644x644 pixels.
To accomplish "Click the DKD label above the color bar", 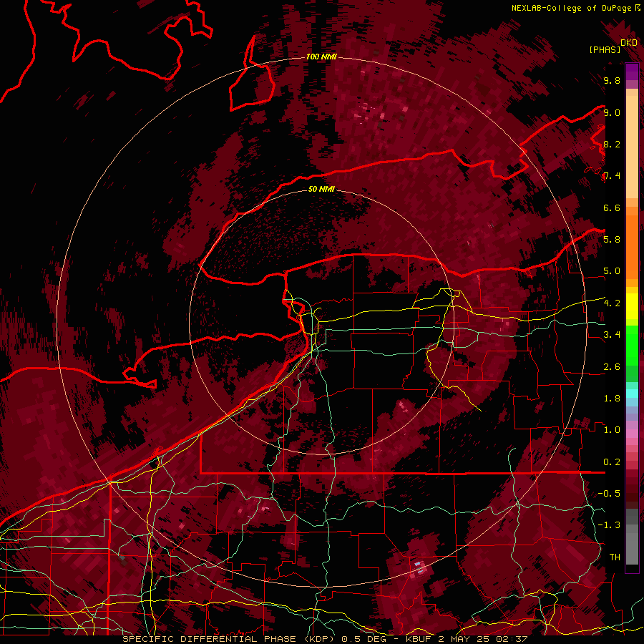I will 629,42.
